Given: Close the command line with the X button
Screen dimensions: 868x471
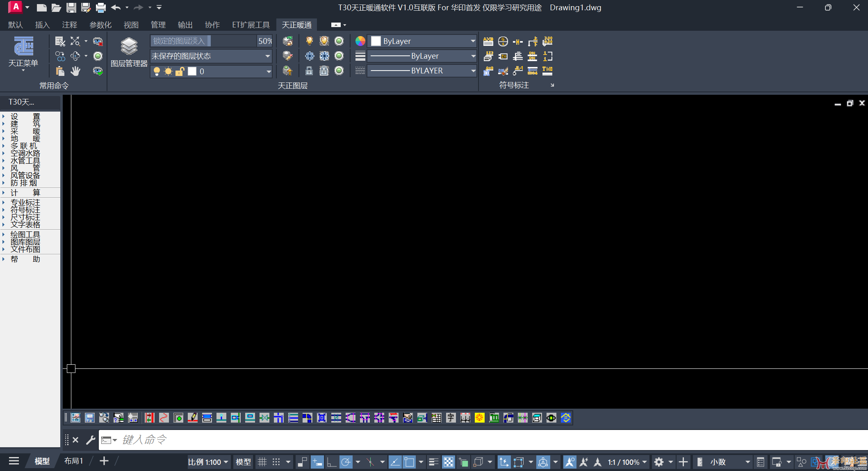Looking at the screenshot, I should tap(75, 440).
